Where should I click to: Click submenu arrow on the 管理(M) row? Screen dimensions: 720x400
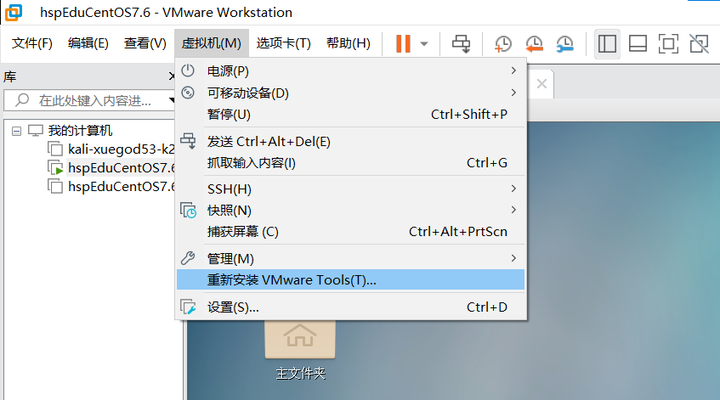(513, 258)
